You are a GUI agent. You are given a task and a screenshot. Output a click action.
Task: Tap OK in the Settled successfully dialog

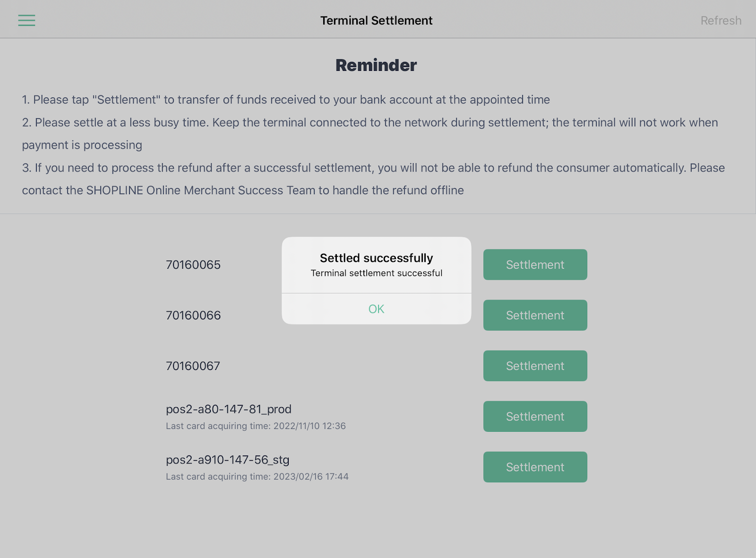click(x=377, y=309)
